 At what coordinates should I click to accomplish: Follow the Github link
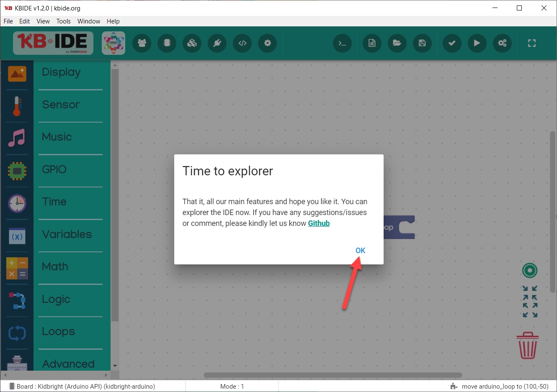[319, 223]
